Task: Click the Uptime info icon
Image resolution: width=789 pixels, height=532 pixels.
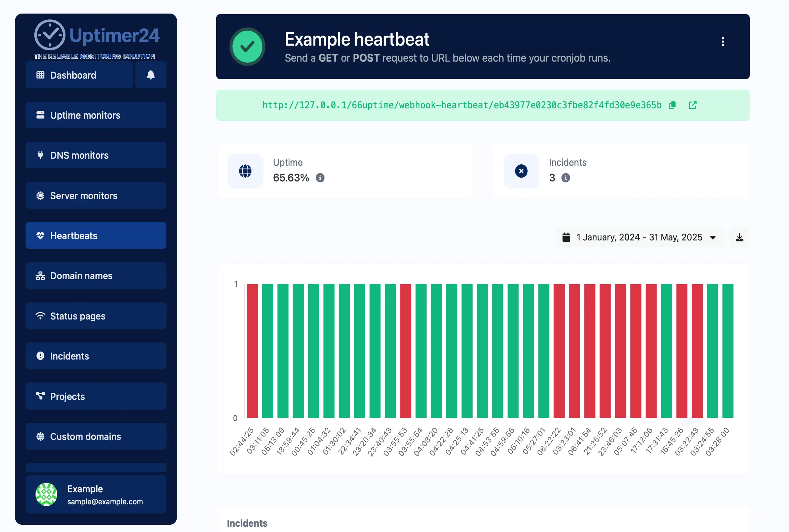Action: point(320,178)
